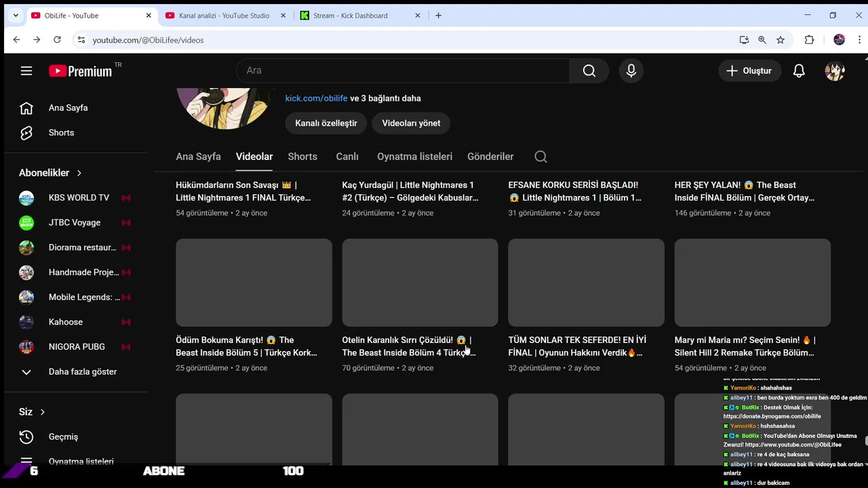Reload the page in browser
This screenshot has height=488, width=868.
pos(57,40)
